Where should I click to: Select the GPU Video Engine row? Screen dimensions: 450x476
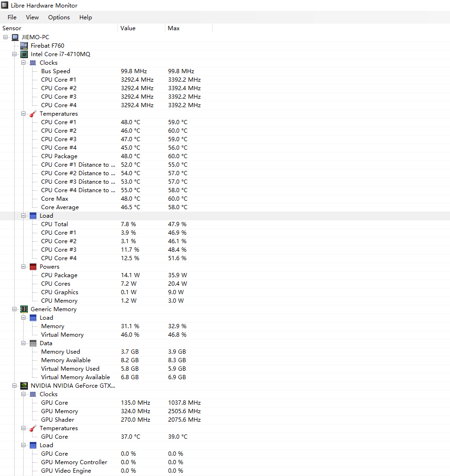(x=225, y=471)
